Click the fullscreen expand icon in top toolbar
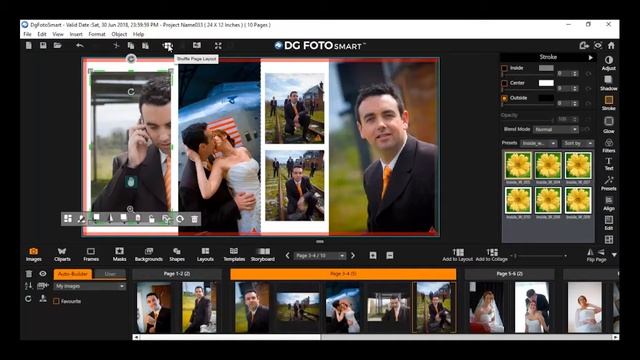The height and width of the screenshot is (360, 640). [x=218, y=46]
